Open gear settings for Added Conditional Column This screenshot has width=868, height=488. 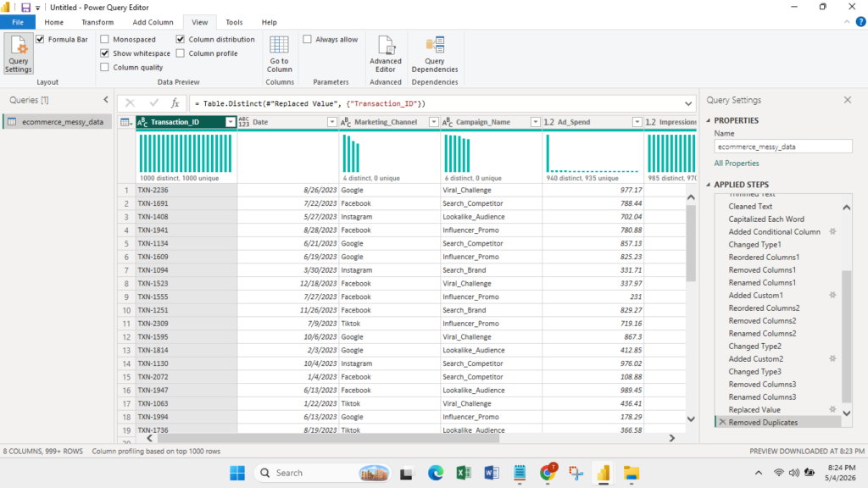832,232
